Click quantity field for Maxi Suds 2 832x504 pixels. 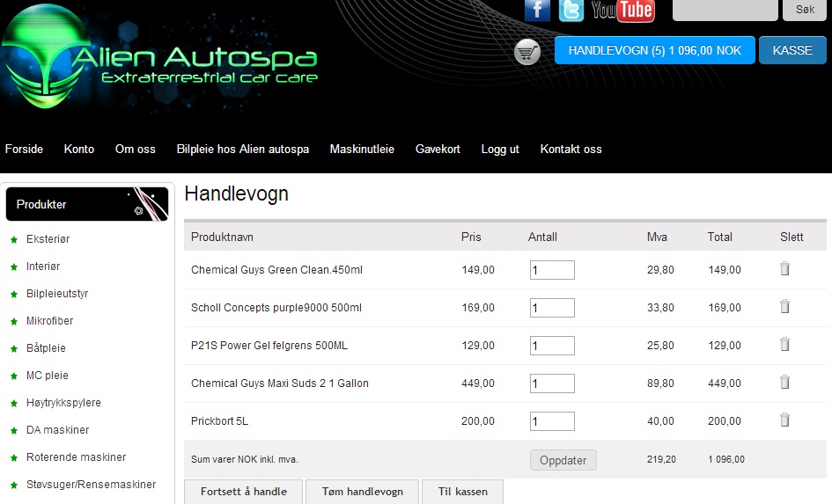tap(552, 383)
